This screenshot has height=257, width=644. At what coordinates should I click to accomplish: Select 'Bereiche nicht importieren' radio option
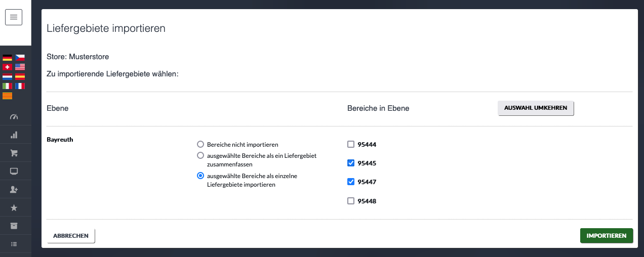click(x=200, y=144)
